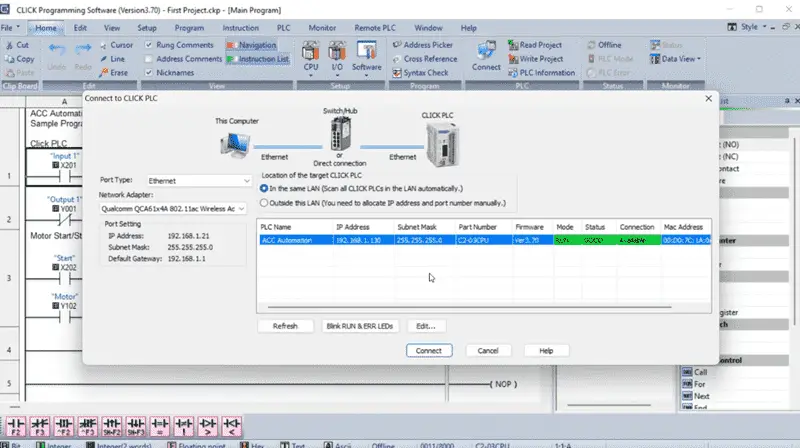The height and width of the screenshot is (448, 800).
Task: Open the Address Picker
Action: click(x=423, y=45)
